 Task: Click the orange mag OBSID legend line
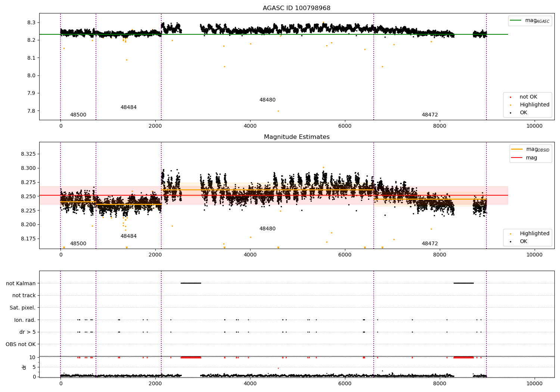click(x=517, y=149)
